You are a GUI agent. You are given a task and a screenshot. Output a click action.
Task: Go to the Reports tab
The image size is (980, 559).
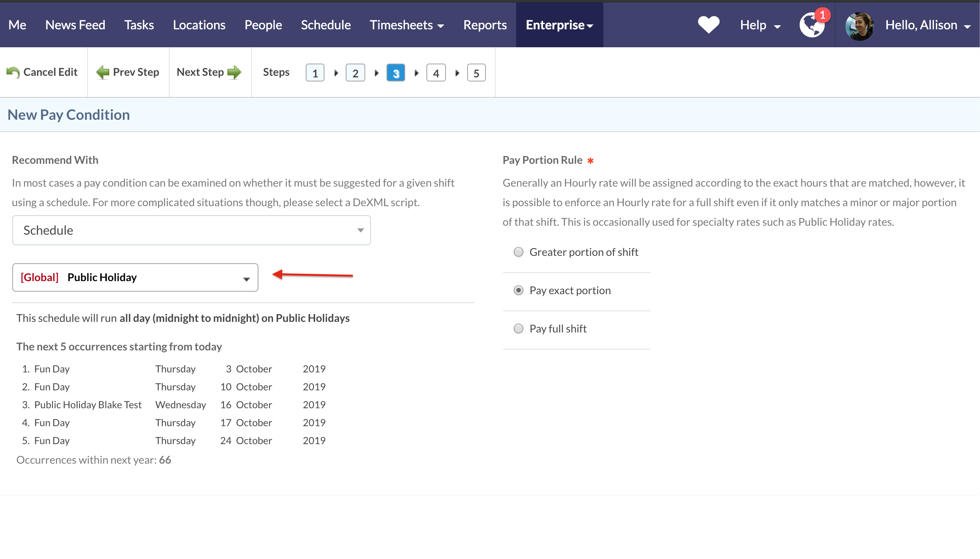485,25
